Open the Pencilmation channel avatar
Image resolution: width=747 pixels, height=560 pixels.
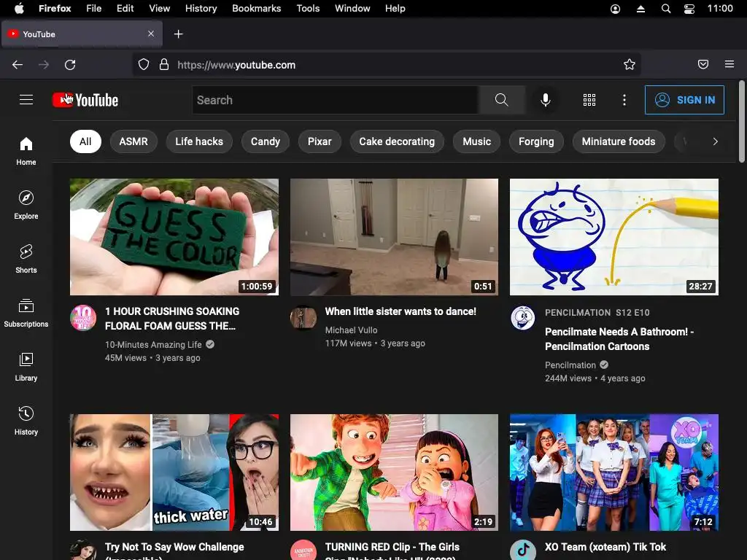(x=523, y=318)
